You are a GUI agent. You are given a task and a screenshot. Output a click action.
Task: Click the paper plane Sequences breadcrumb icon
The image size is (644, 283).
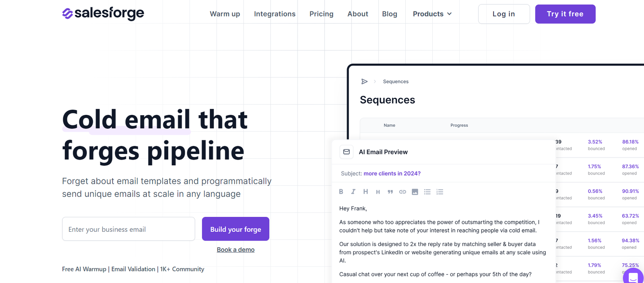tap(364, 81)
